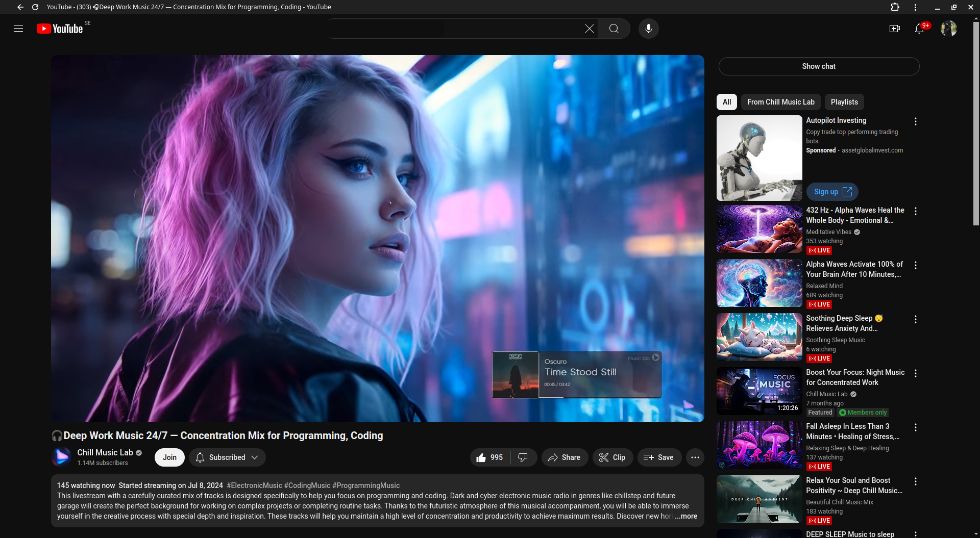This screenshot has height=538, width=980.
Task: Open options for 432 Hz Alpha Waves video
Action: click(915, 211)
